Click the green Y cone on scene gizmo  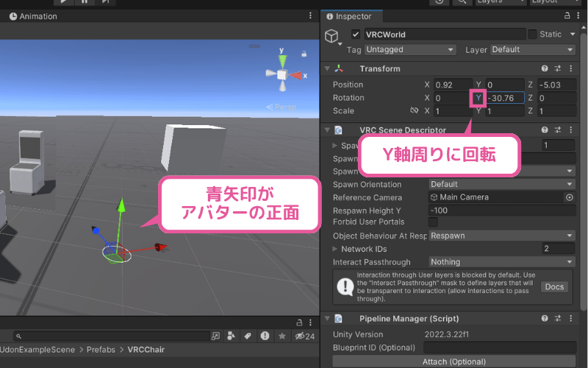pos(282,61)
